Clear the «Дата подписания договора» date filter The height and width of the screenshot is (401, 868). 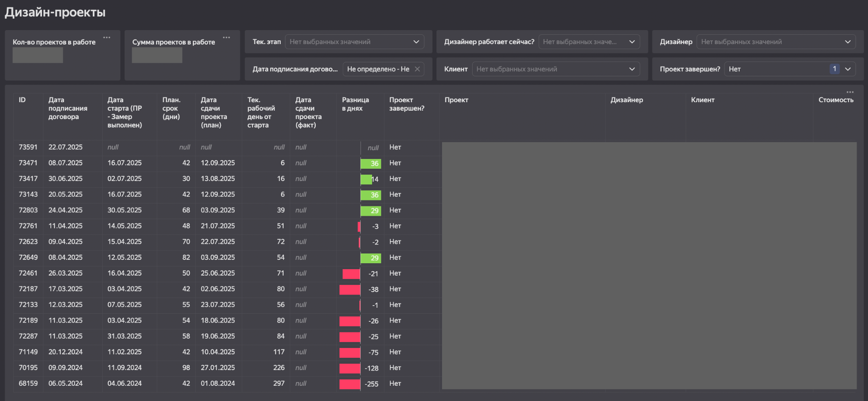pos(417,69)
